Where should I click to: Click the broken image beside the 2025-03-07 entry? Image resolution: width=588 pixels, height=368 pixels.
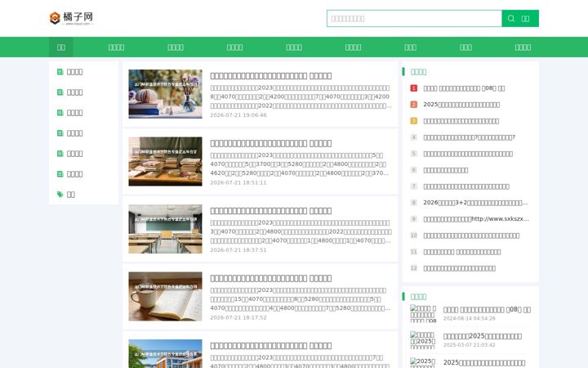tap(423, 340)
